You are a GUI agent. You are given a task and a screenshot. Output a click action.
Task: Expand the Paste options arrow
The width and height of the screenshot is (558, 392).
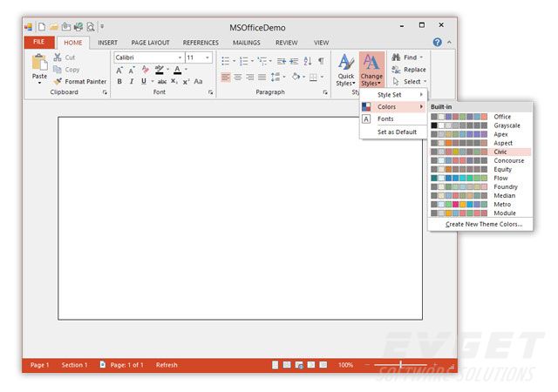39,83
